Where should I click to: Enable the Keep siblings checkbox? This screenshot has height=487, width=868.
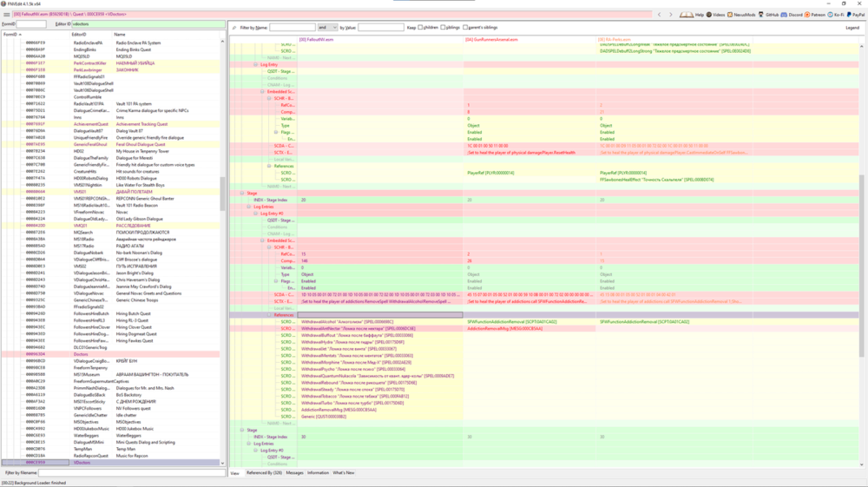point(443,27)
